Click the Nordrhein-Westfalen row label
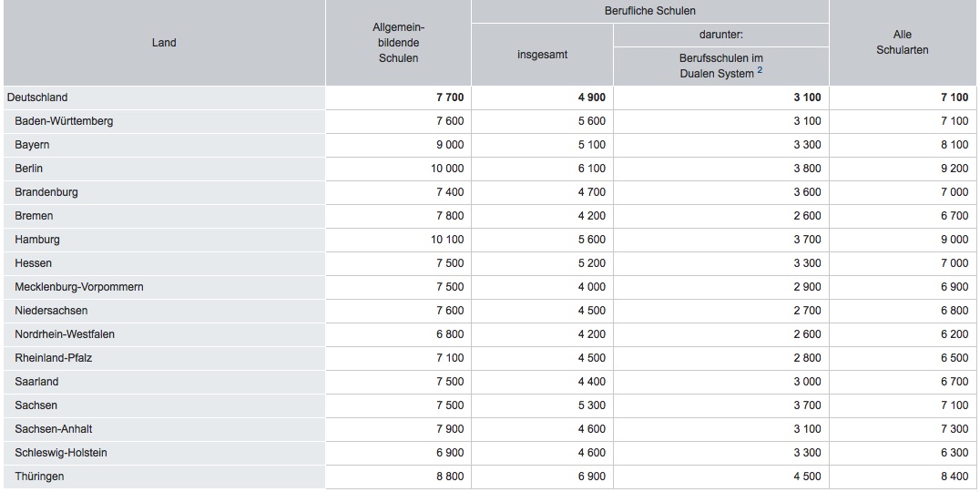This screenshot has height=492, width=980. click(x=65, y=334)
